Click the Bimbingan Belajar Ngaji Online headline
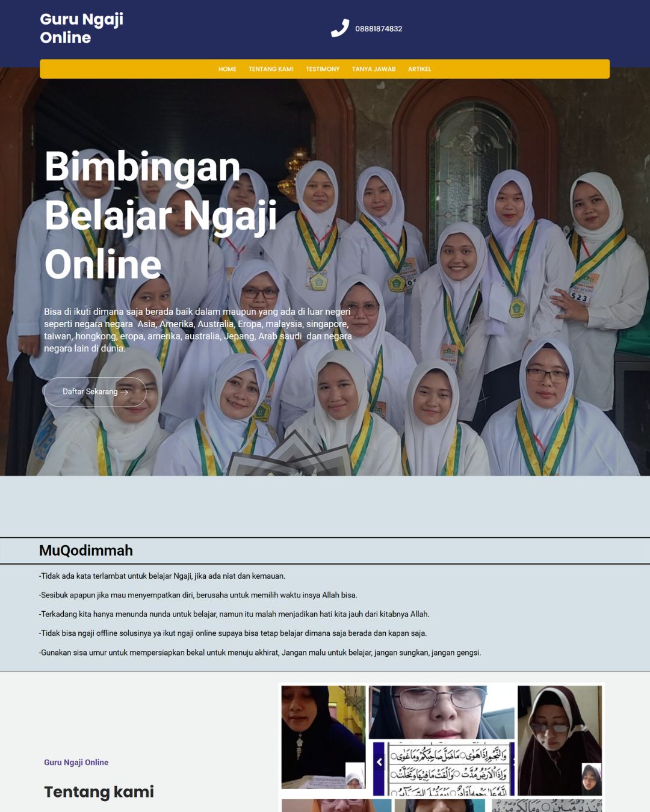 tap(160, 215)
